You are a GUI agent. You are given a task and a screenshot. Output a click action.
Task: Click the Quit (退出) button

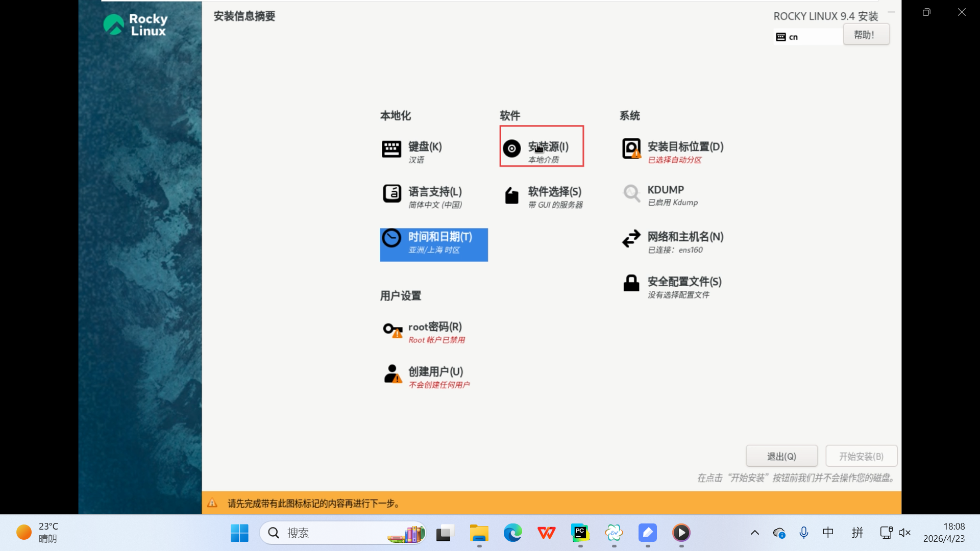(781, 456)
